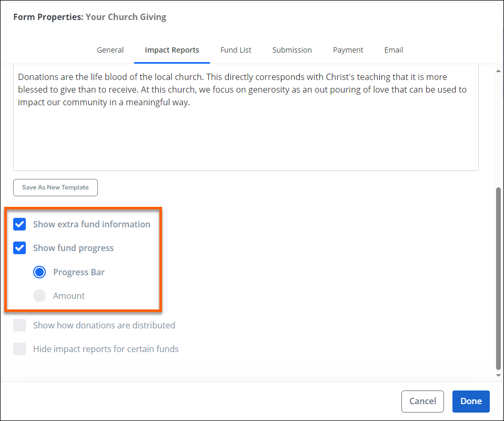
Task: Enable Show how donations are distributed
Action: pos(20,325)
